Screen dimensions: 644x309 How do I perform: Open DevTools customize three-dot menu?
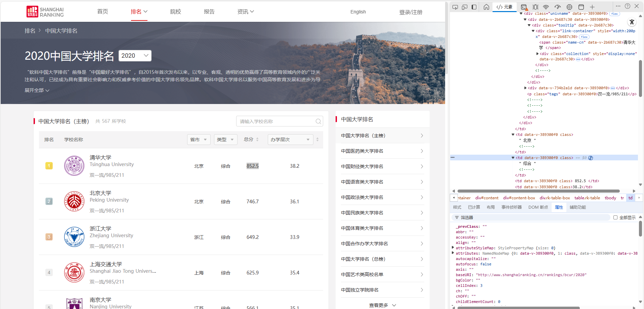click(618, 6)
